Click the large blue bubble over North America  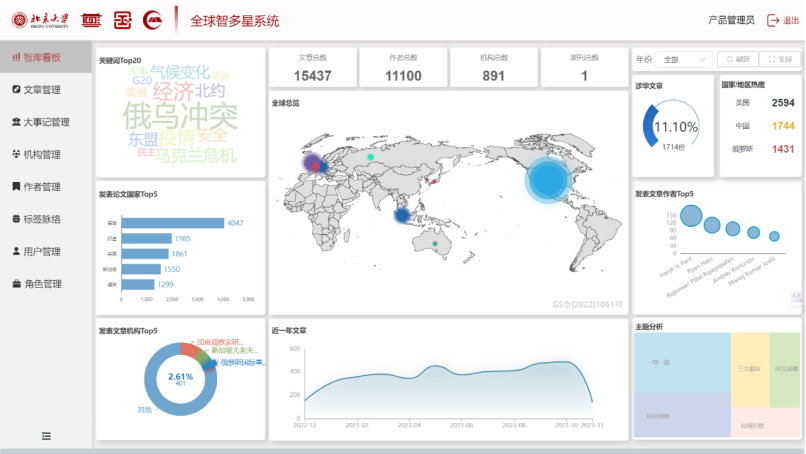pyautogui.click(x=547, y=180)
